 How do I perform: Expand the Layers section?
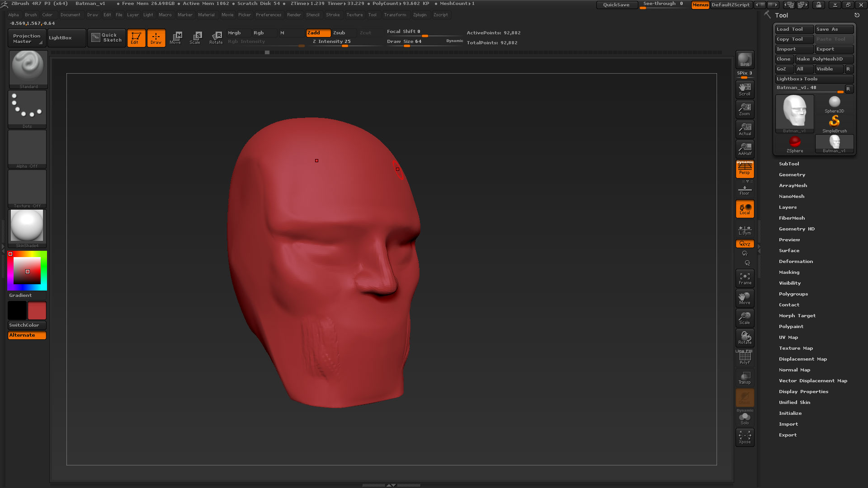pos(788,207)
